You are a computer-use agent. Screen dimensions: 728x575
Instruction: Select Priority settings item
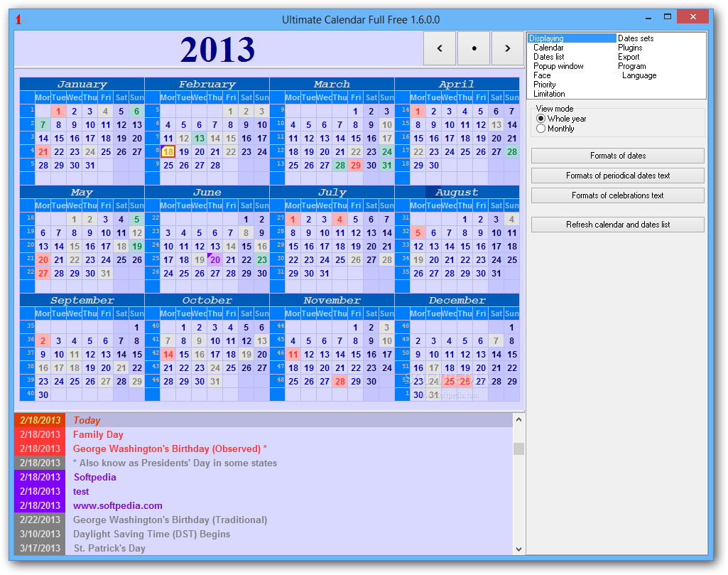[544, 85]
